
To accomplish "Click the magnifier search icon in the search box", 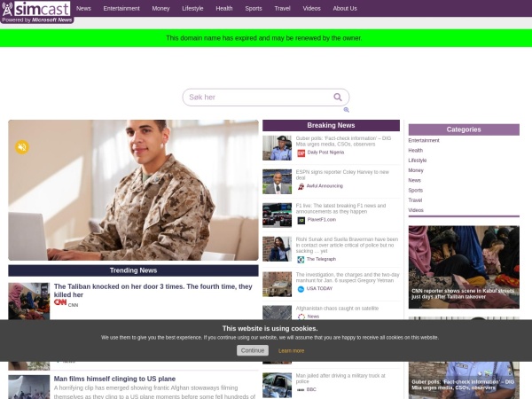I will (338, 98).
